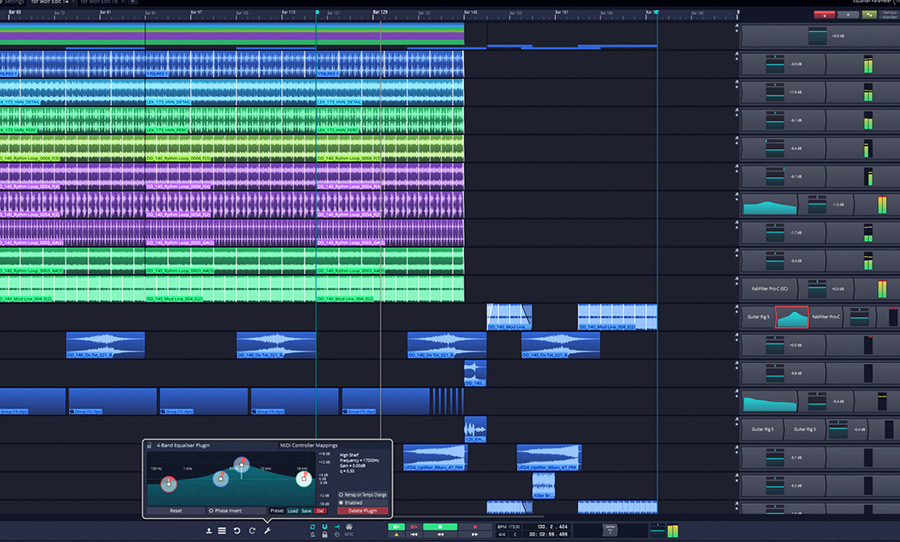Click the yellow warning triangle icon
Image resolution: width=900 pixels, height=542 pixels.
point(397,535)
